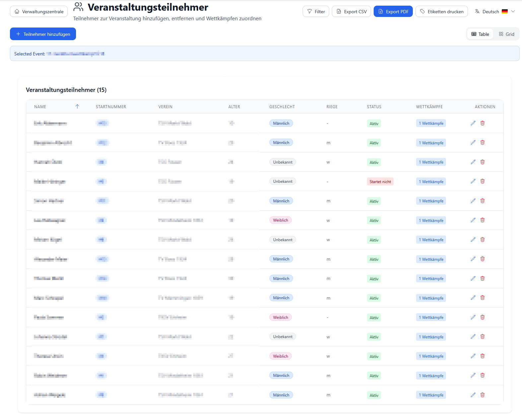Click the Name column sort arrow
Image resolution: width=522 pixels, height=420 pixels.
tap(77, 106)
